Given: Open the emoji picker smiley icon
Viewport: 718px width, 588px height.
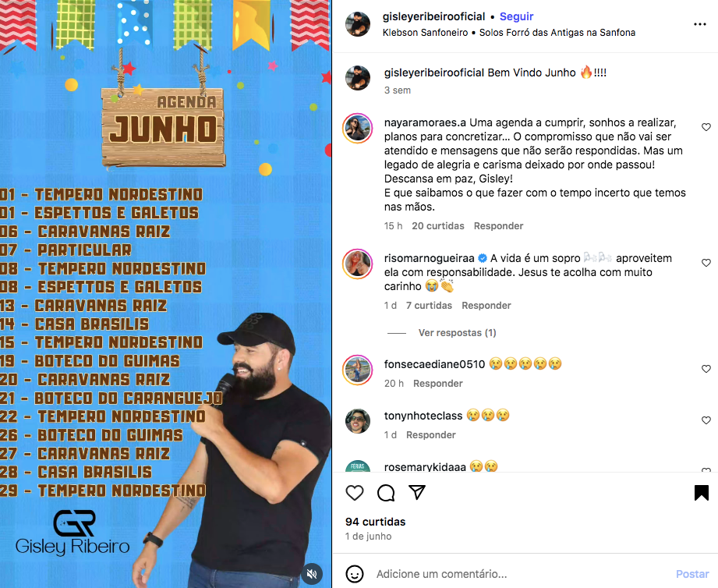Looking at the screenshot, I should pos(355,574).
